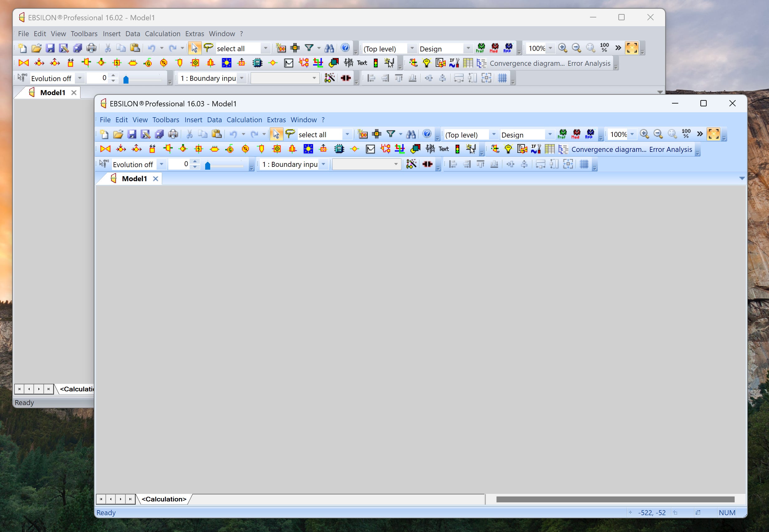Click the horizontal scrollbar in the 16.03 window
Viewport: 769px width, 532px height.
[x=615, y=499]
